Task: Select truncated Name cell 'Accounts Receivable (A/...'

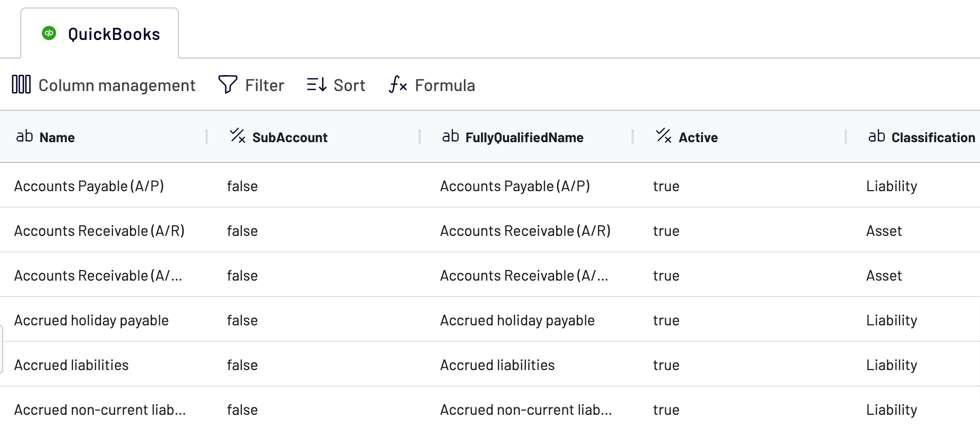Action: tap(98, 275)
